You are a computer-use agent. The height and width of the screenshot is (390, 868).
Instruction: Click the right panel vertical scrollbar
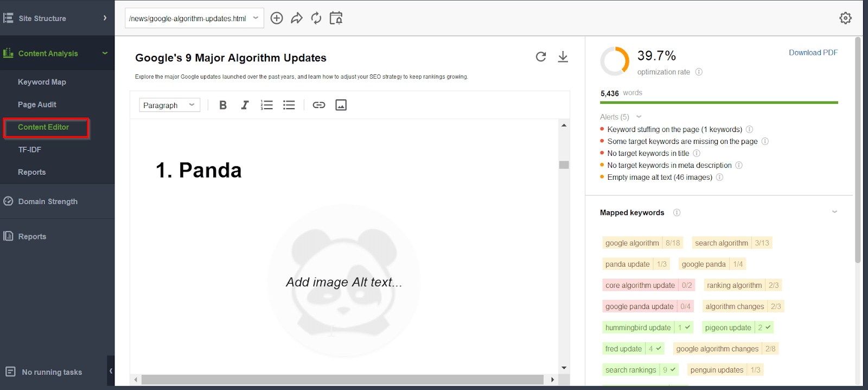[858, 150]
